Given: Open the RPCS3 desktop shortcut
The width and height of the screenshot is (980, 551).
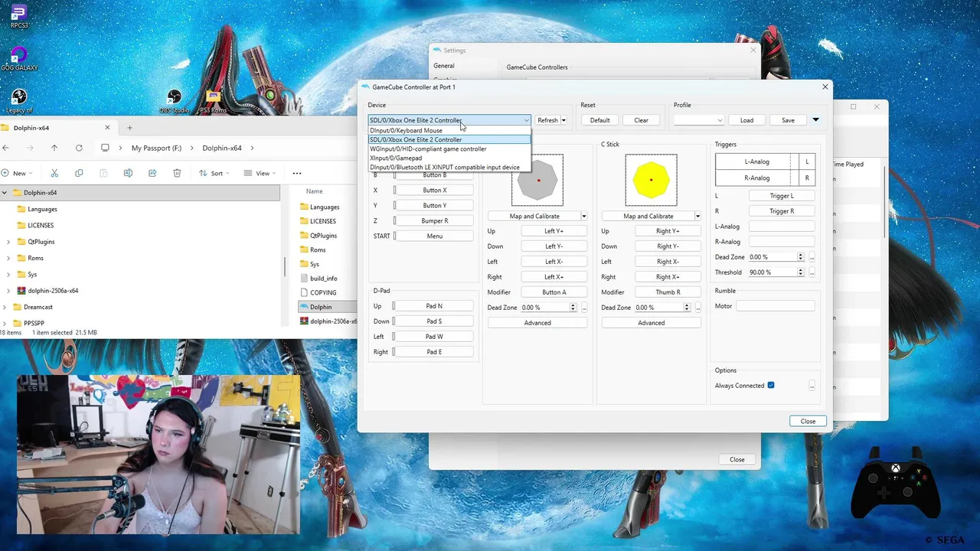Looking at the screenshot, I should click(19, 15).
